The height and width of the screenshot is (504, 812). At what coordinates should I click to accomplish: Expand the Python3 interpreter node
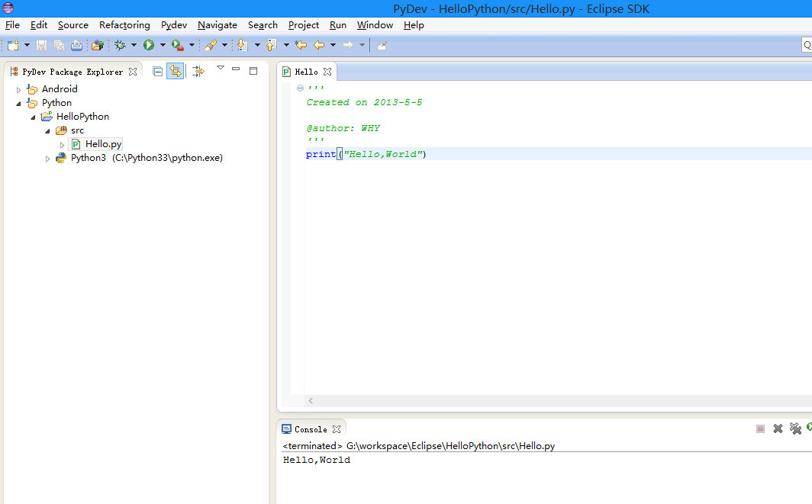point(47,159)
